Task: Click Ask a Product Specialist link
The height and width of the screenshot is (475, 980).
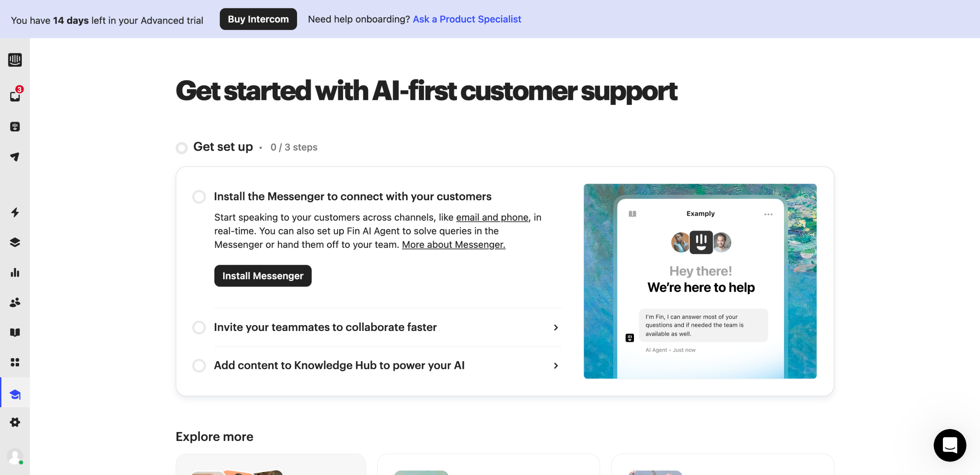Action: 467,19
